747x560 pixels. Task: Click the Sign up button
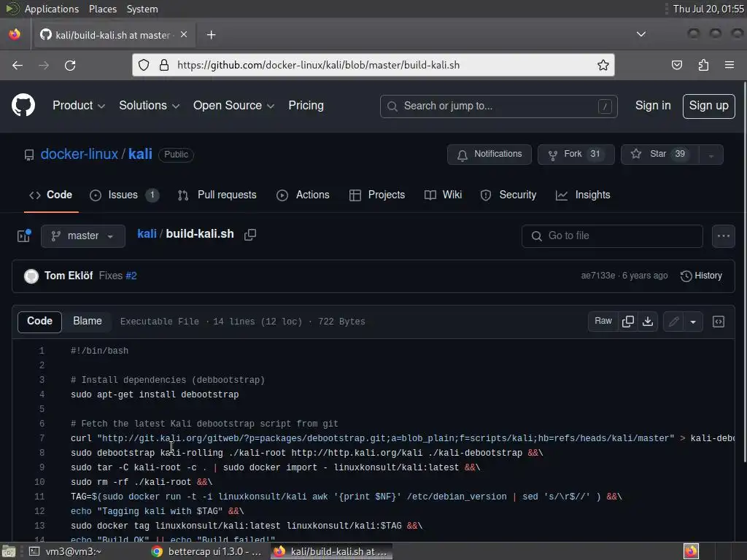(x=708, y=106)
